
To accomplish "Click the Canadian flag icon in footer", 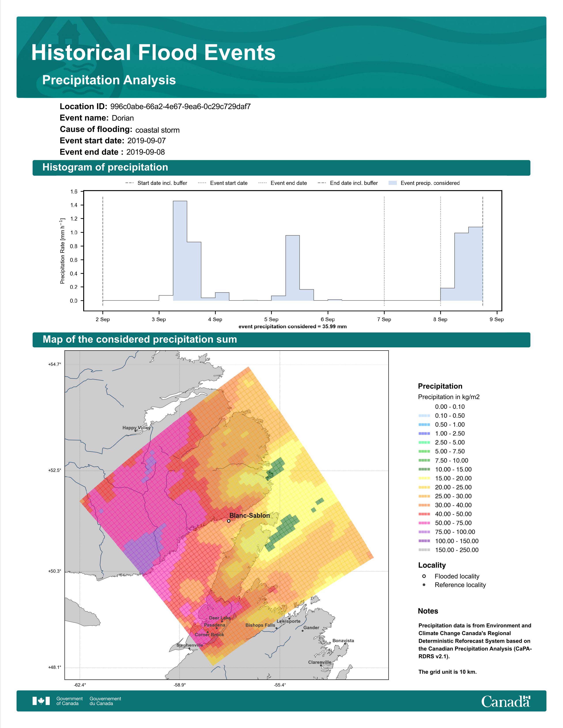I will pos(41,701).
